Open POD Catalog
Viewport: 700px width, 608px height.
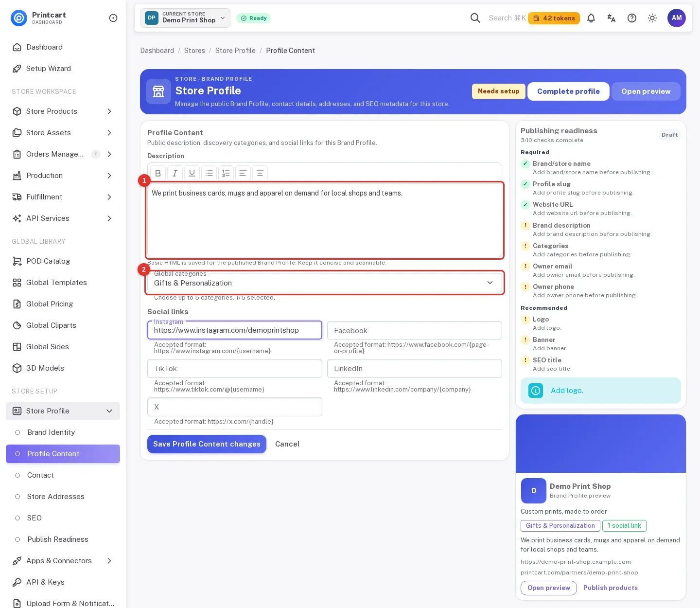click(x=63, y=261)
